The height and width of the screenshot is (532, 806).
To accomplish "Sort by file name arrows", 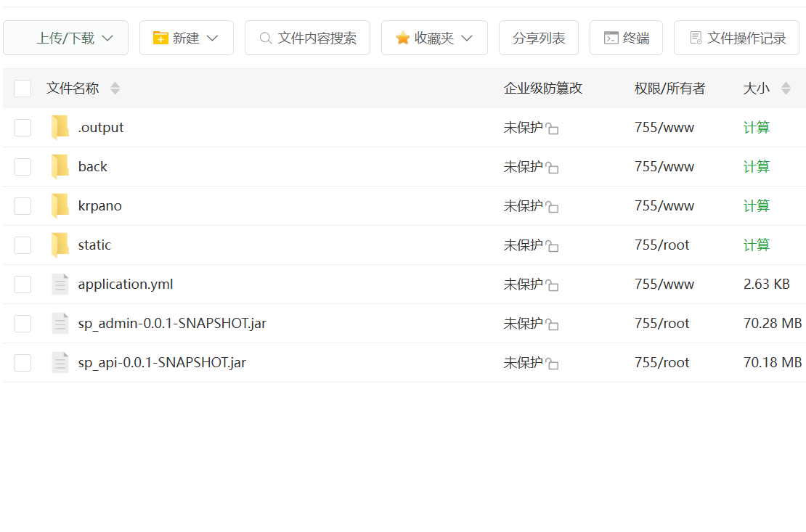I will point(115,89).
